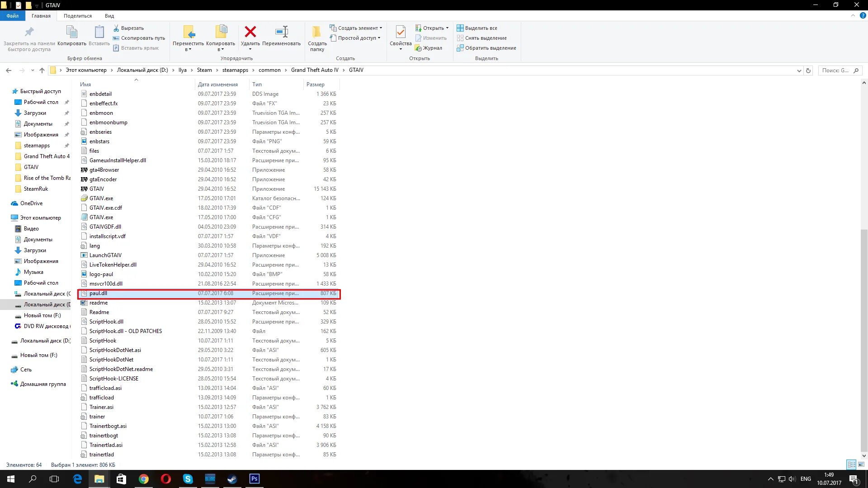This screenshot has width=868, height=488.
Task: Open Windows Store from taskbar
Action: (x=122, y=479)
